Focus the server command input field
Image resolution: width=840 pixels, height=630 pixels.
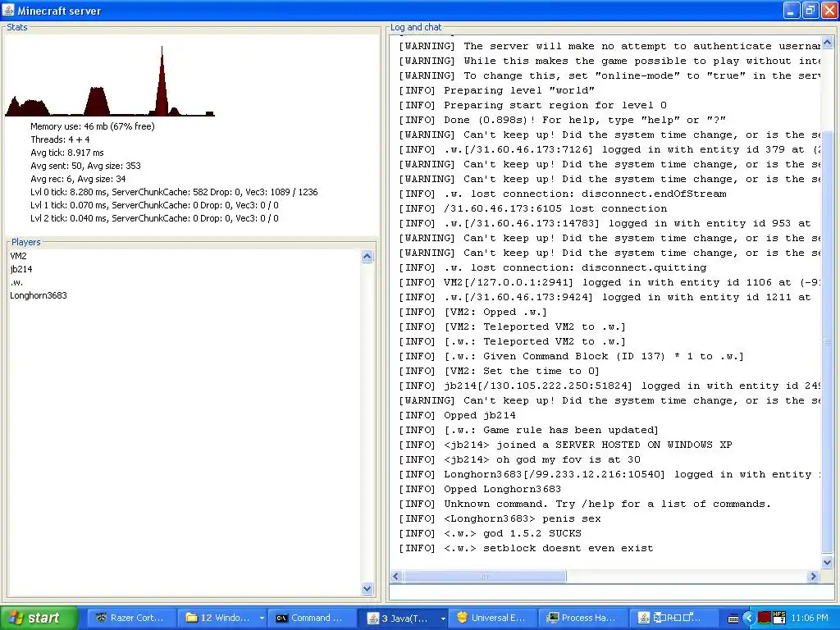click(612, 592)
